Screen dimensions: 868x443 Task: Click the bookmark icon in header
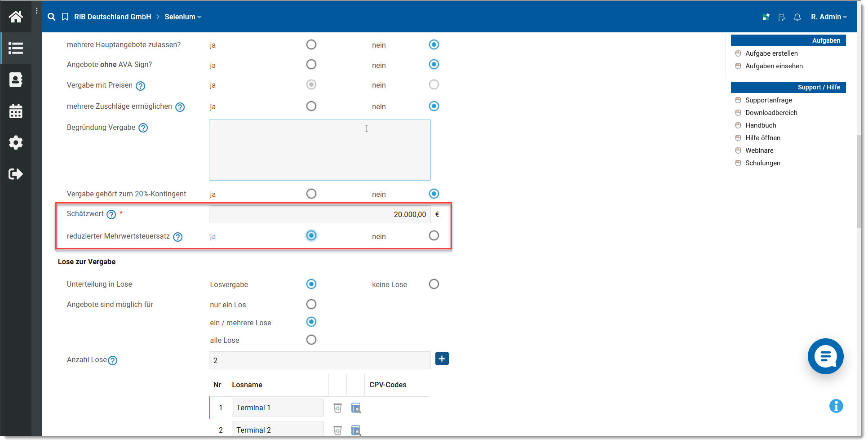coord(65,17)
